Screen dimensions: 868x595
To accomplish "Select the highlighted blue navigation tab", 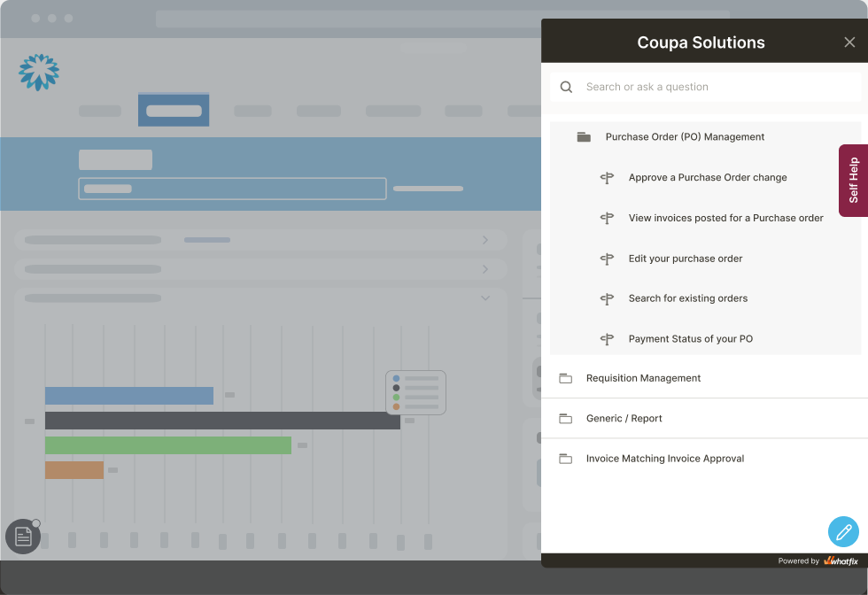I will tap(174, 110).
